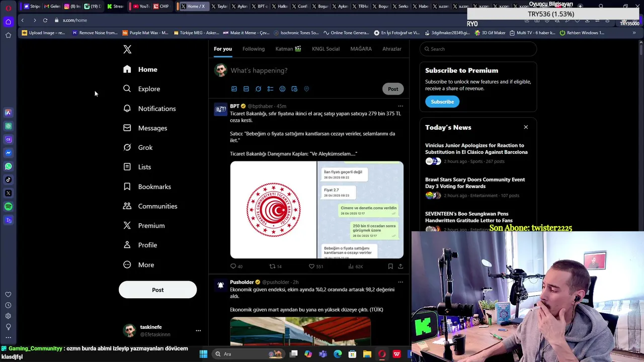644x362 pixels.
Task: Open account menu next to taskinefe
Action: click(198, 331)
